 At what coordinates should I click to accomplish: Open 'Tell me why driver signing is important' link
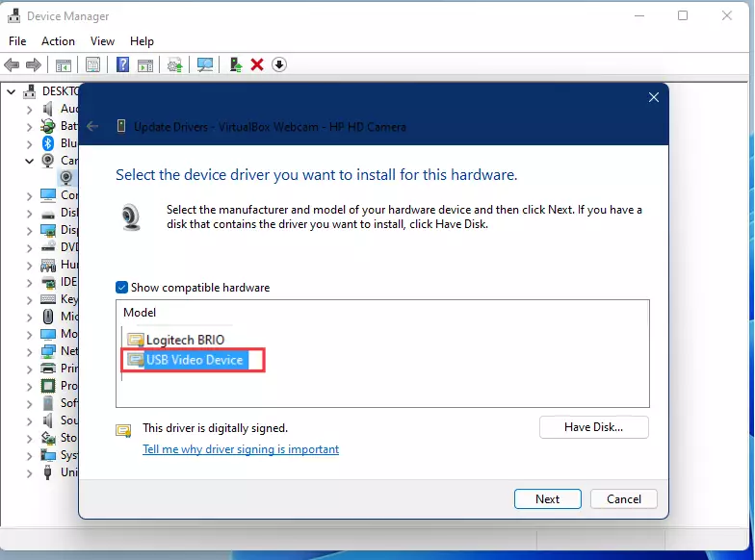click(241, 449)
